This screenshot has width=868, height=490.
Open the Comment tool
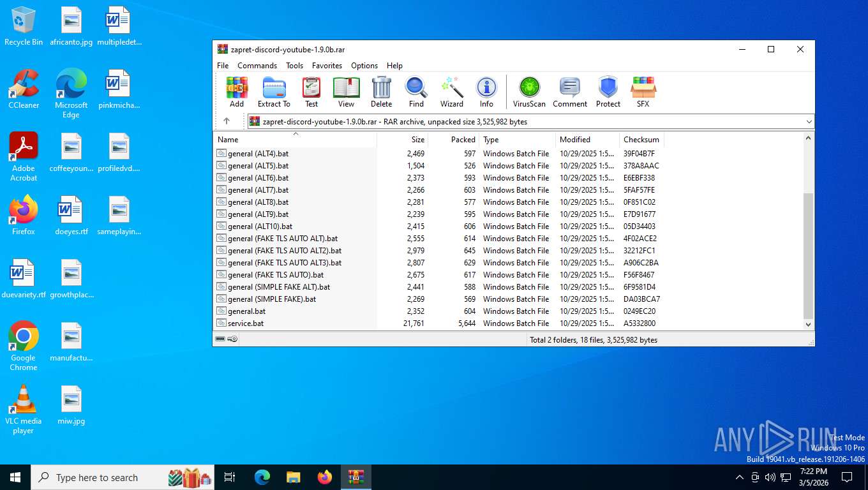point(570,92)
